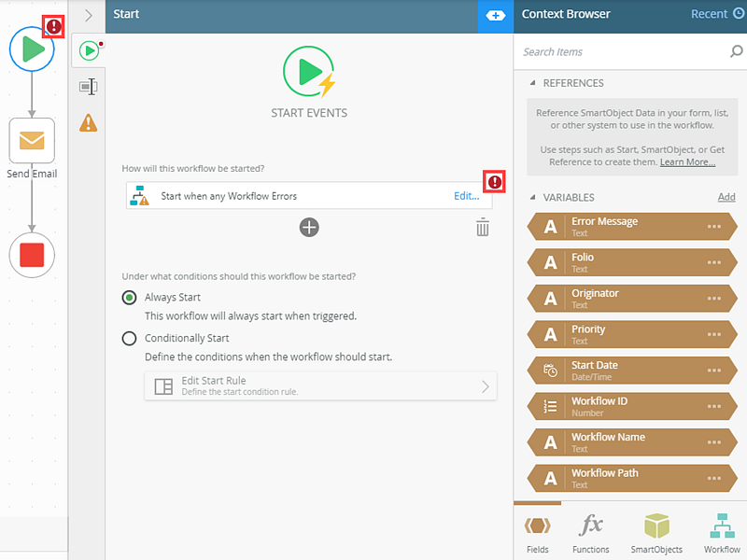
Task: Open the Properties tab icon
Action: click(89, 87)
